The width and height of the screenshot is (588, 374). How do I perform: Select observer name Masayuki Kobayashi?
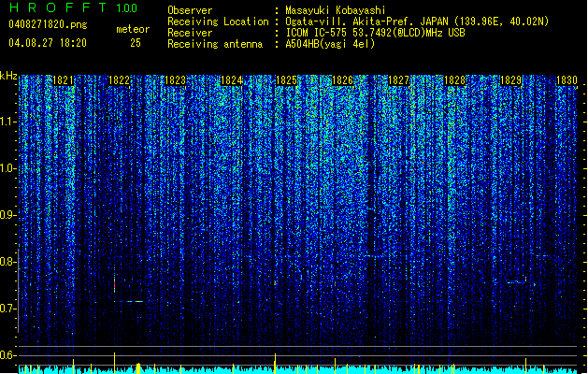(336, 10)
